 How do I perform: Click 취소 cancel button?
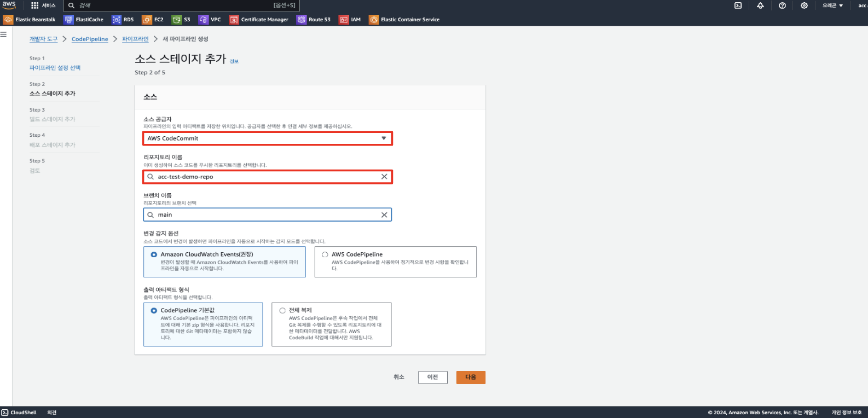pyautogui.click(x=399, y=378)
